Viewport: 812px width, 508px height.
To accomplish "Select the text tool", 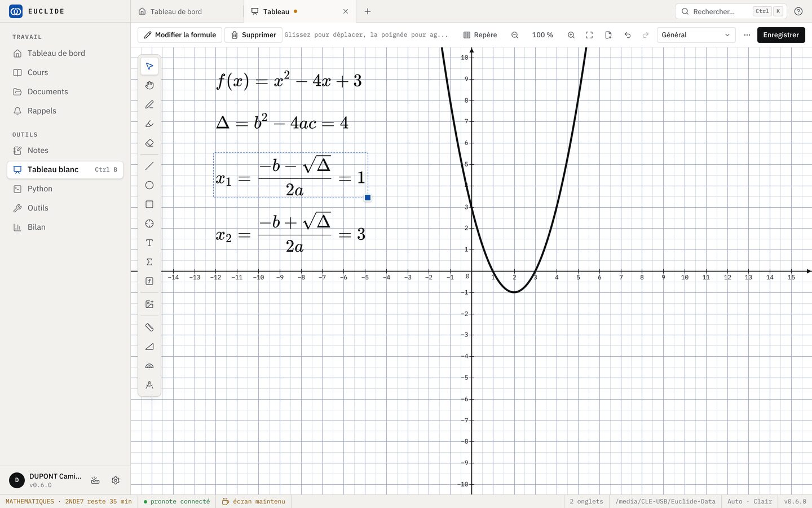I will [x=149, y=243].
